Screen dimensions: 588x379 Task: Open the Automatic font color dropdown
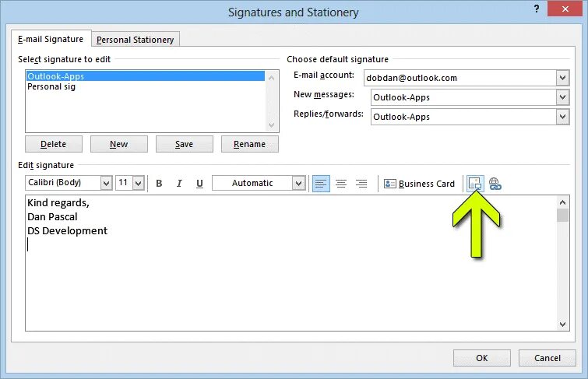298,184
